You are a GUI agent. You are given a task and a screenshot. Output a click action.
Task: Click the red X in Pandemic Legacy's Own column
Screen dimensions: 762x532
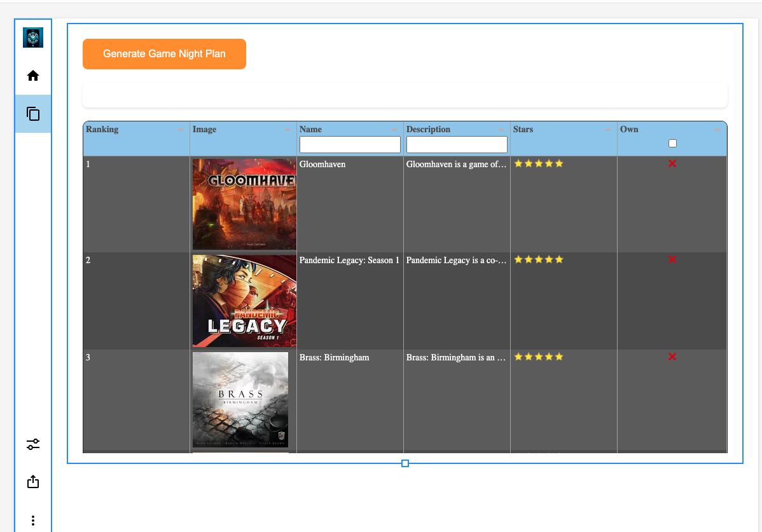coord(672,259)
